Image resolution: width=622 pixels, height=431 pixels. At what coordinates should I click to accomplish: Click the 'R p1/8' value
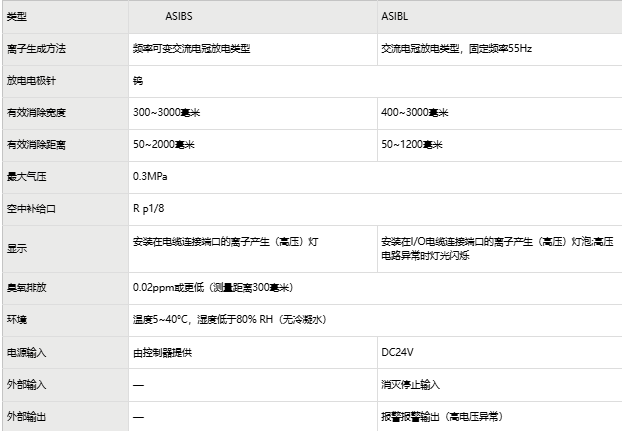pyautogui.click(x=148, y=209)
